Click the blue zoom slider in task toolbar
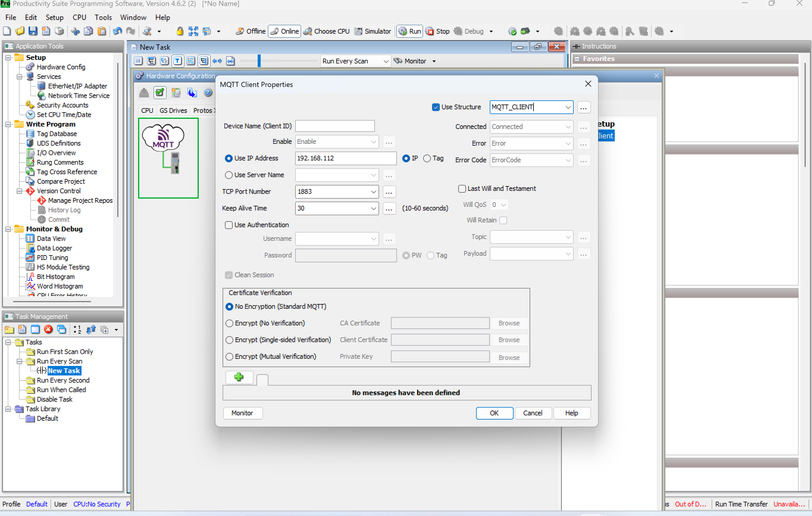This screenshot has height=516, width=812. point(259,61)
